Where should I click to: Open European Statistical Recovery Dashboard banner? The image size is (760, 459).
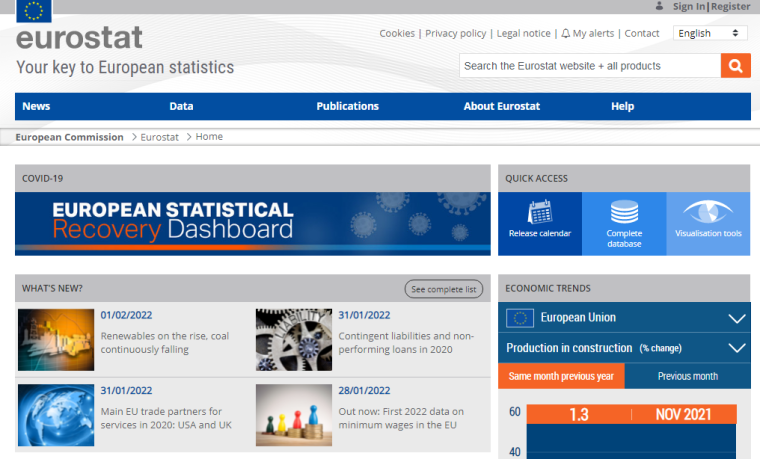tap(253, 223)
